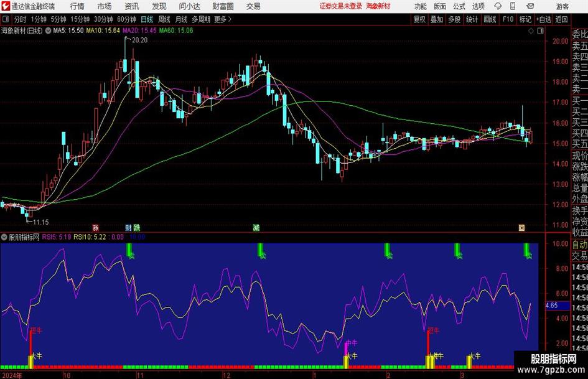Toggle the side panel icon at chart top-right
Screen dimensions: 588x379
tap(540, 31)
